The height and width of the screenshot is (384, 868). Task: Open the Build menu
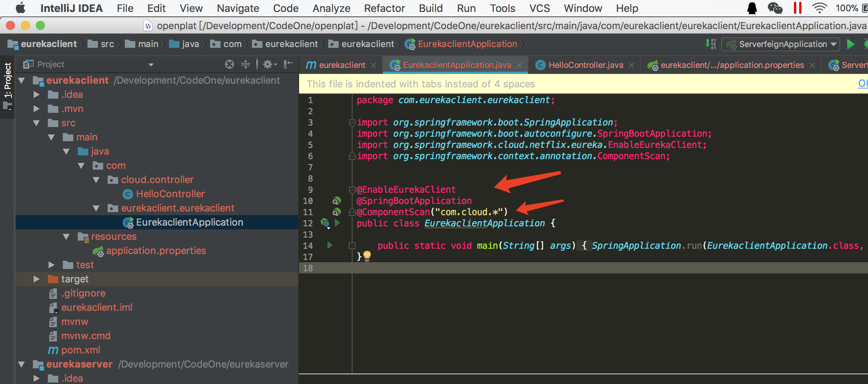(x=431, y=8)
